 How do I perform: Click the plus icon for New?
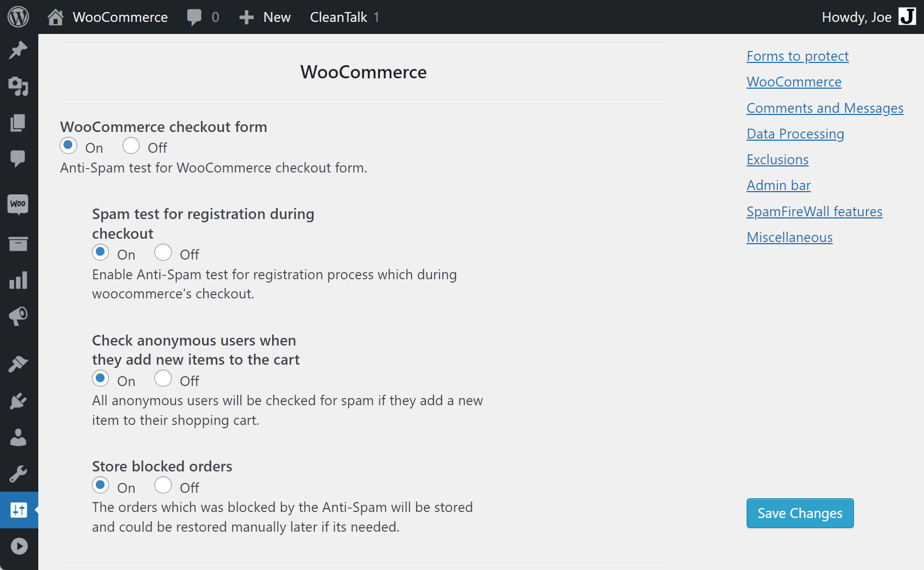coord(246,18)
